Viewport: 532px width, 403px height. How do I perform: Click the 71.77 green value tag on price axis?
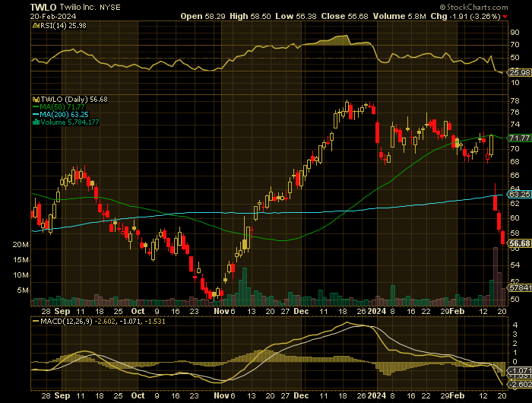(519, 138)
